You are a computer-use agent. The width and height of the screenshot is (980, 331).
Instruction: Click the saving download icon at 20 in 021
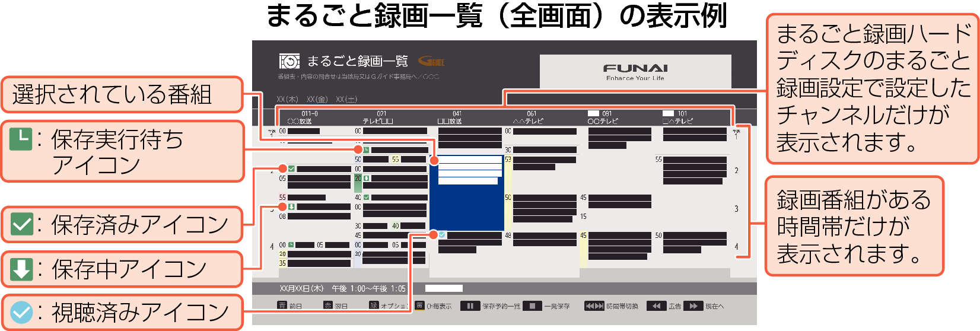(366, 179)
